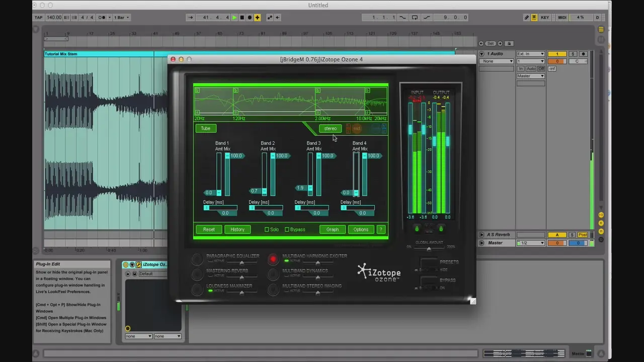Open the Ext. In input dropdown
Image resolution: width=644 pixels, height=362 pixels.
point(530,54)
